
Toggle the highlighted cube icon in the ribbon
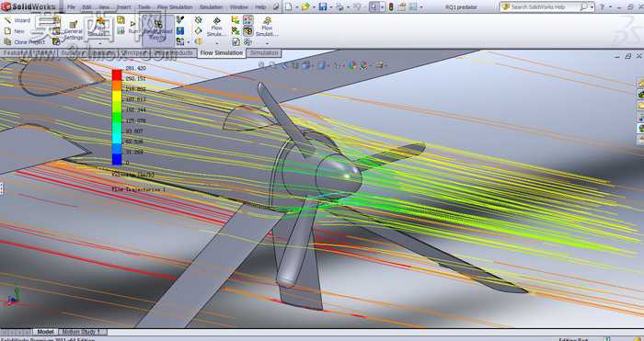coord(247,30)
